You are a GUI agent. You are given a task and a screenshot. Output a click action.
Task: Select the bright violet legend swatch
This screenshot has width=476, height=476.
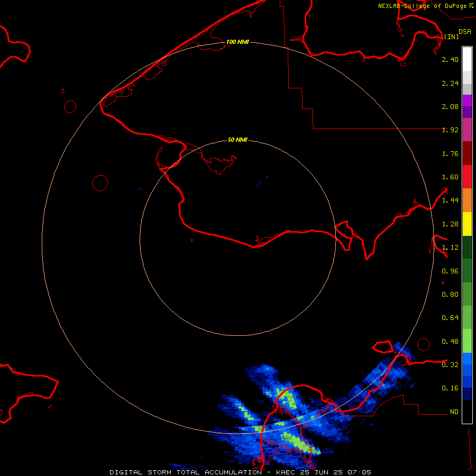467,100
